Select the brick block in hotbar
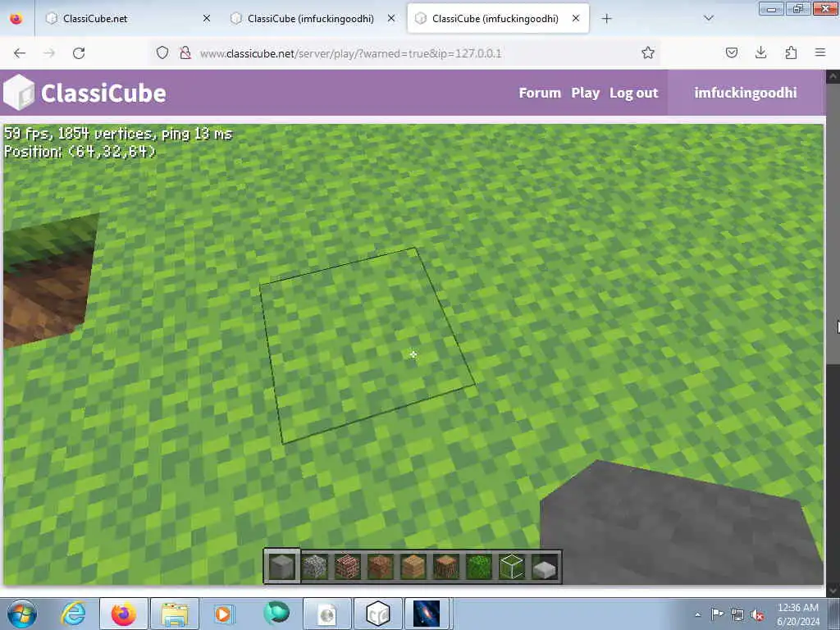Viewport: 840px width, 630px height. pos(347,566)
